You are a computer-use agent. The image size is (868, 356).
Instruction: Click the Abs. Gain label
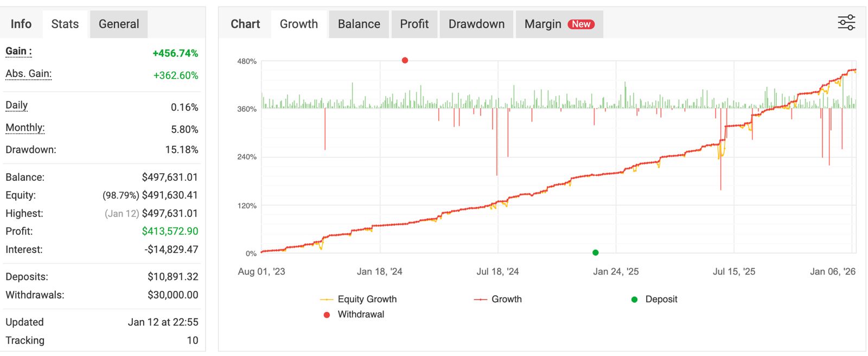coord(28,74)
